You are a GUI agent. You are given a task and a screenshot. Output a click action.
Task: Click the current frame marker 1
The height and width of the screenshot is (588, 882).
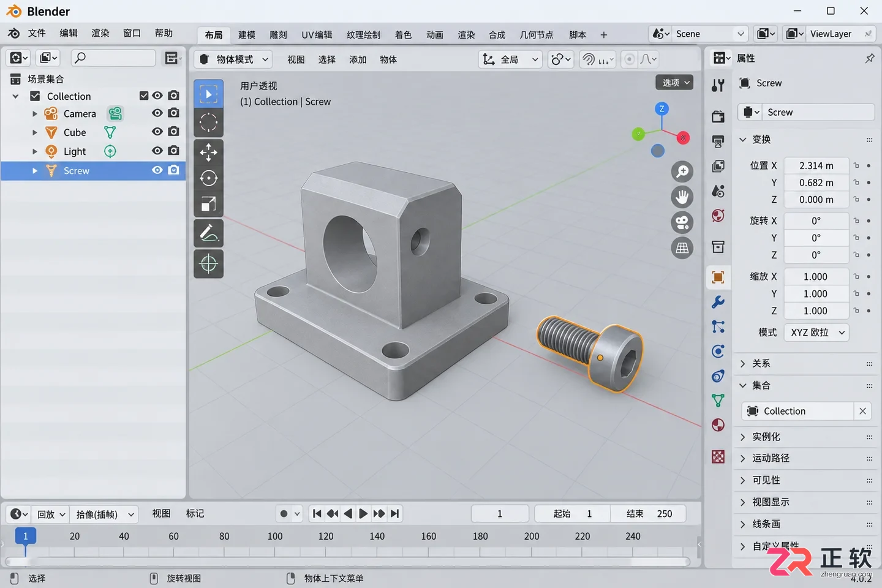coord(25,536)
